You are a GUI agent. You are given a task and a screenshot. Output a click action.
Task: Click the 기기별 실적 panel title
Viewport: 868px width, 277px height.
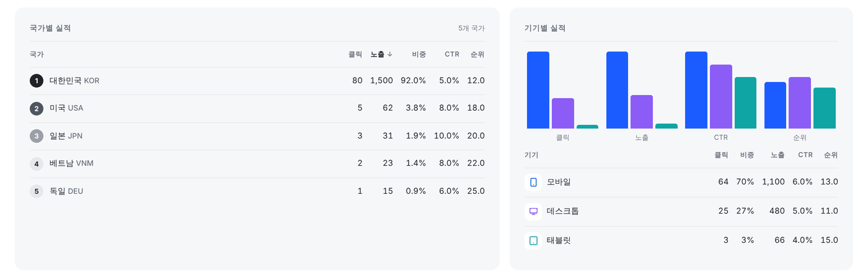click(x=545, y=28)
